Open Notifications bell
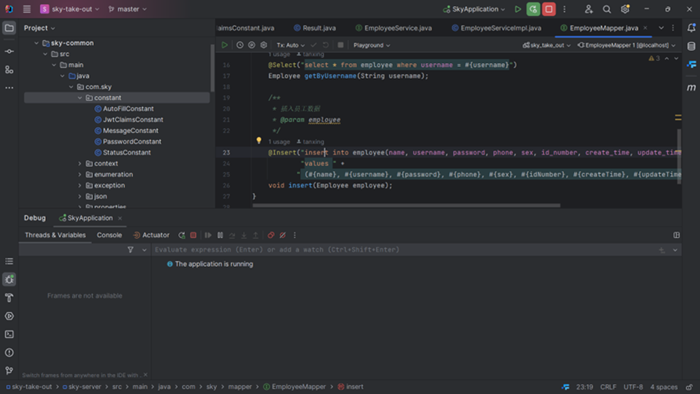 click(x=691, y=28)
